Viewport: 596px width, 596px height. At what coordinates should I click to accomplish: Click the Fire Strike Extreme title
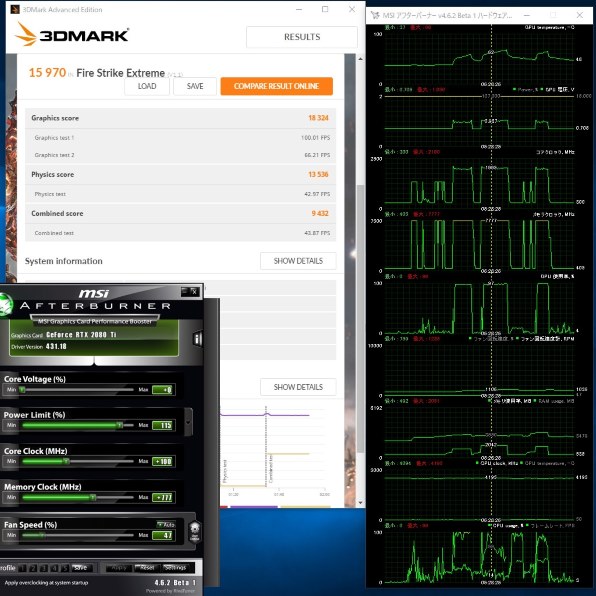[120, 73]
